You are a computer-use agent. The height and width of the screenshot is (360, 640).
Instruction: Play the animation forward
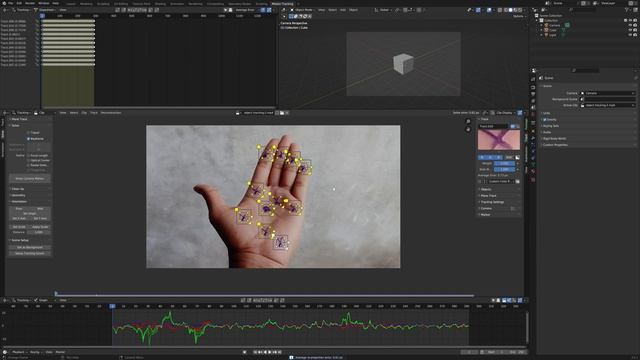270,352
